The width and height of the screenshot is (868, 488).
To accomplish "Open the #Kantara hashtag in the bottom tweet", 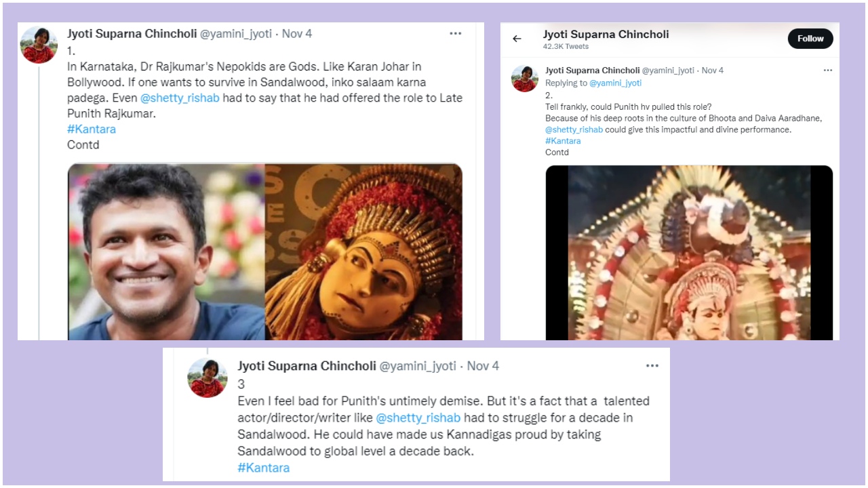I will click(x=263, y=468).
